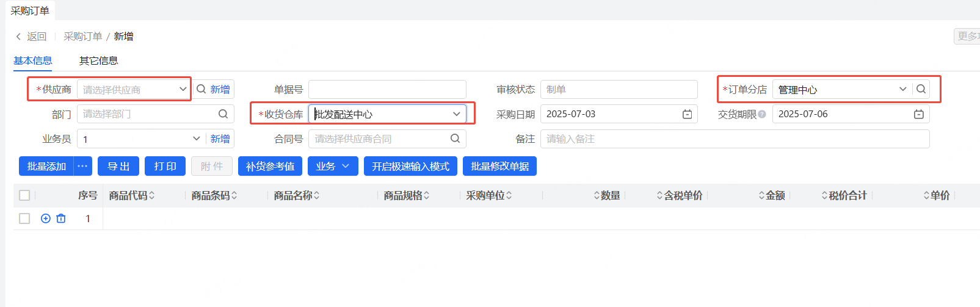Open the delivery deadline calendar icon
The height and width of the screenshot is (307, 980).
[x=918, y=114]
